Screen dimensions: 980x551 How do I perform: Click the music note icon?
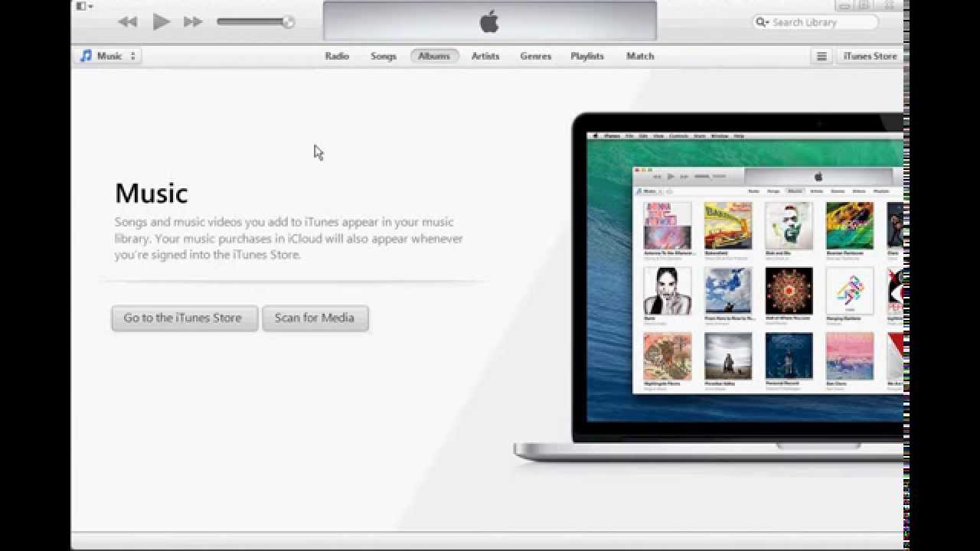[87, 56]
